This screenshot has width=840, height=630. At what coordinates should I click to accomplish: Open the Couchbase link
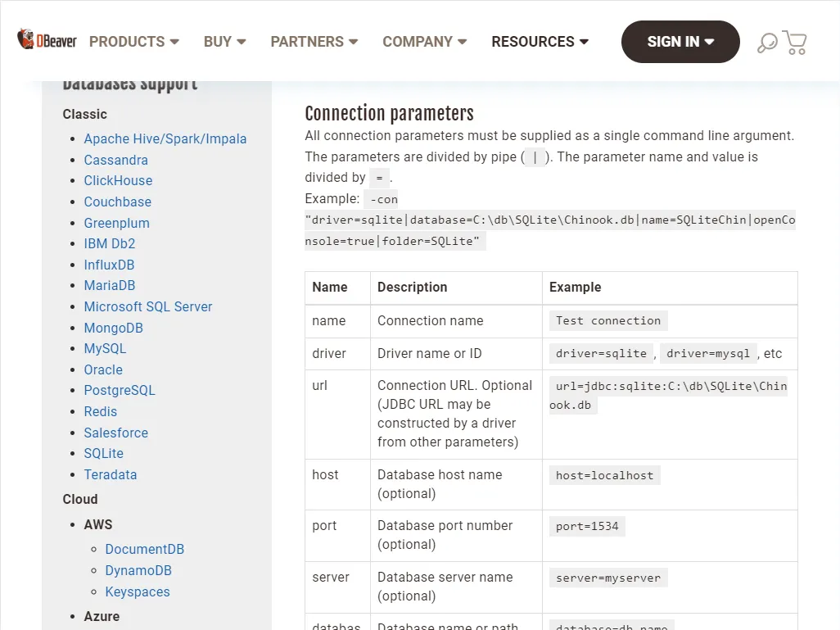117,202
